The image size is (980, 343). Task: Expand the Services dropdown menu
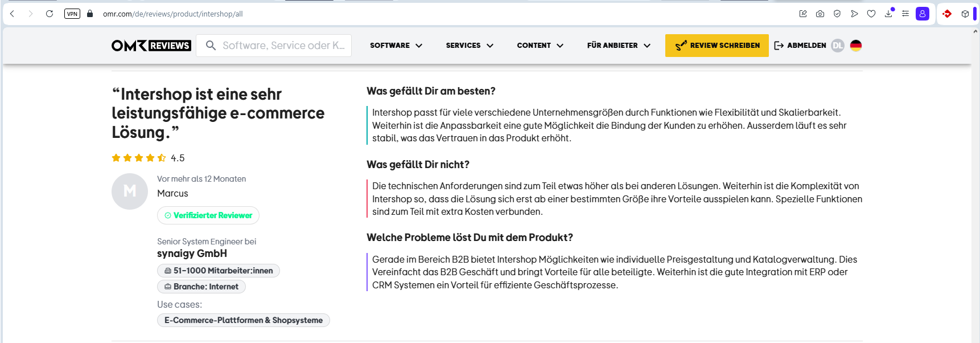pos(469,46)
